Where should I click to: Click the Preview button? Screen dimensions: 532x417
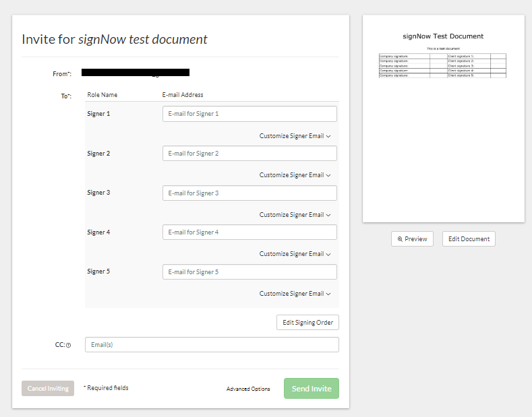(x=412, y=239)
